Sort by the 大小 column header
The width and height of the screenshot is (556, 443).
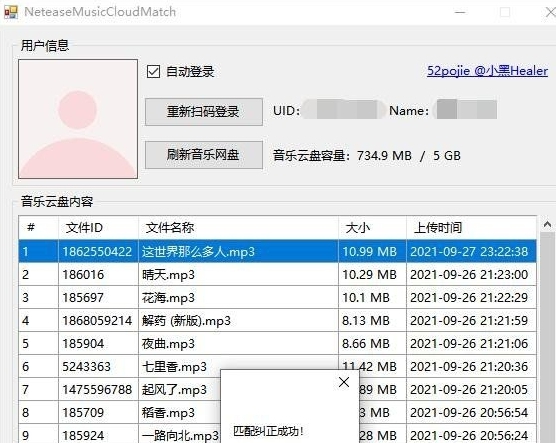(372, 227)
